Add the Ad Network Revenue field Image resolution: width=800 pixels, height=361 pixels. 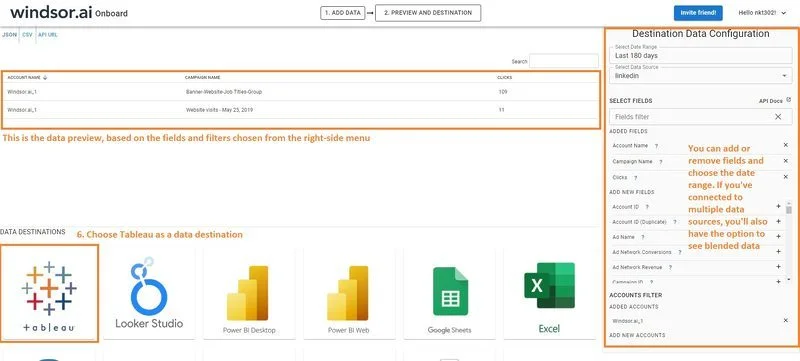pos(778,267)
